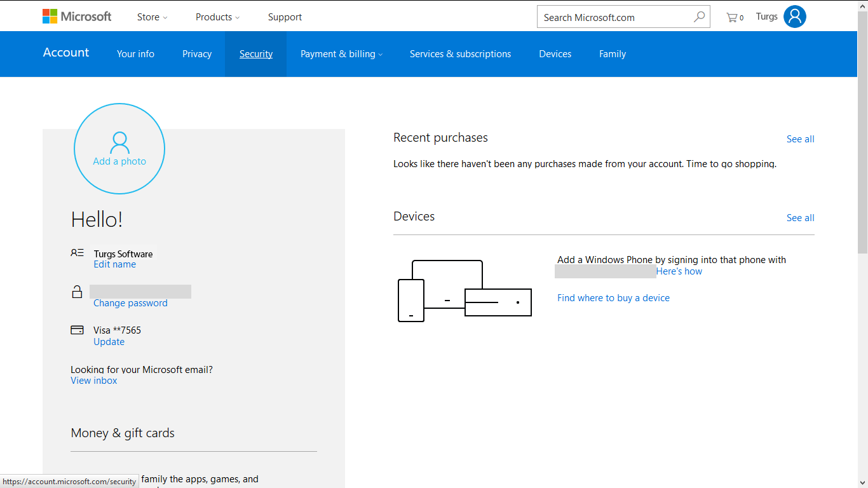
Task: Expand the Products dropdown menu
Action: 217,17
